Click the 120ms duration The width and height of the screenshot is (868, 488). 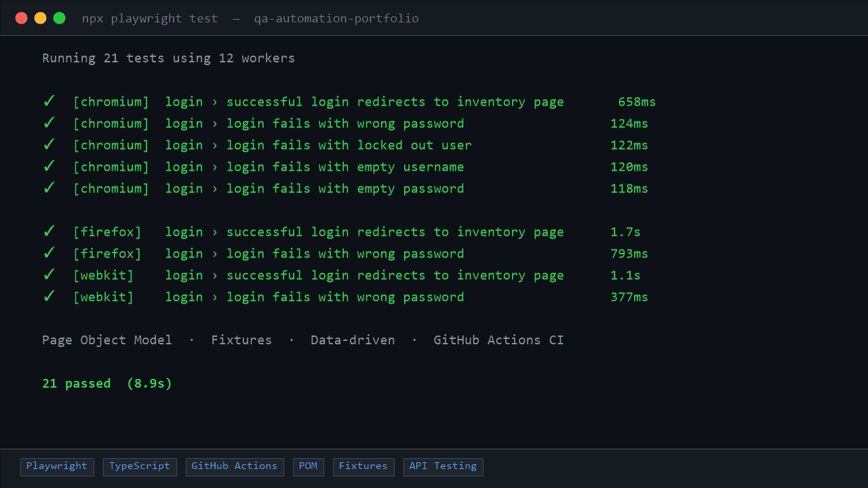(x=629, y=167)
